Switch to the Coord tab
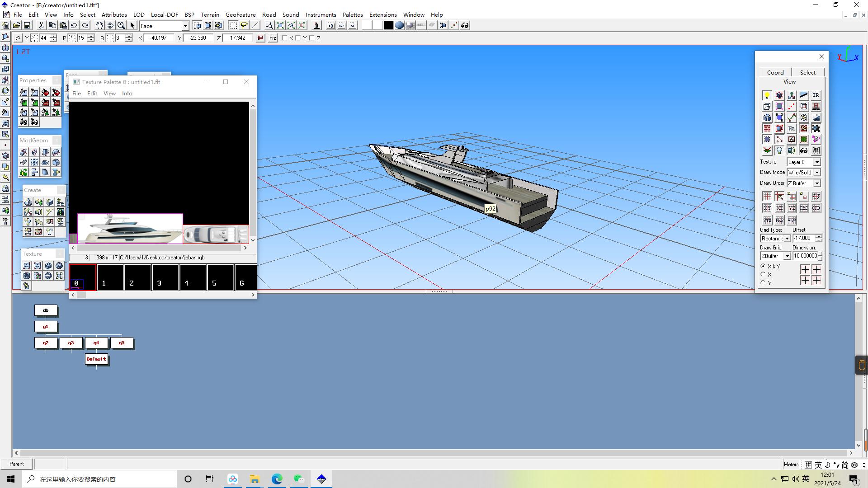This screenshot has width=868, height=488. click(775, 72)
